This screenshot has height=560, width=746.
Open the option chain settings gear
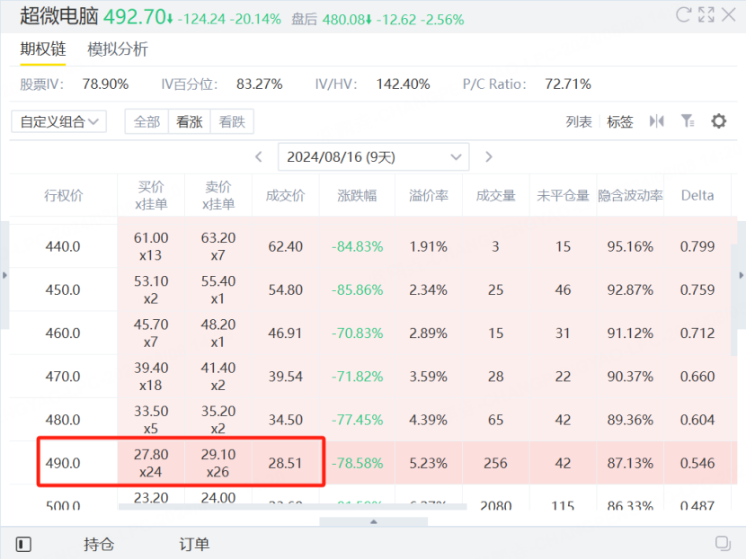click(x=718, y=121)
